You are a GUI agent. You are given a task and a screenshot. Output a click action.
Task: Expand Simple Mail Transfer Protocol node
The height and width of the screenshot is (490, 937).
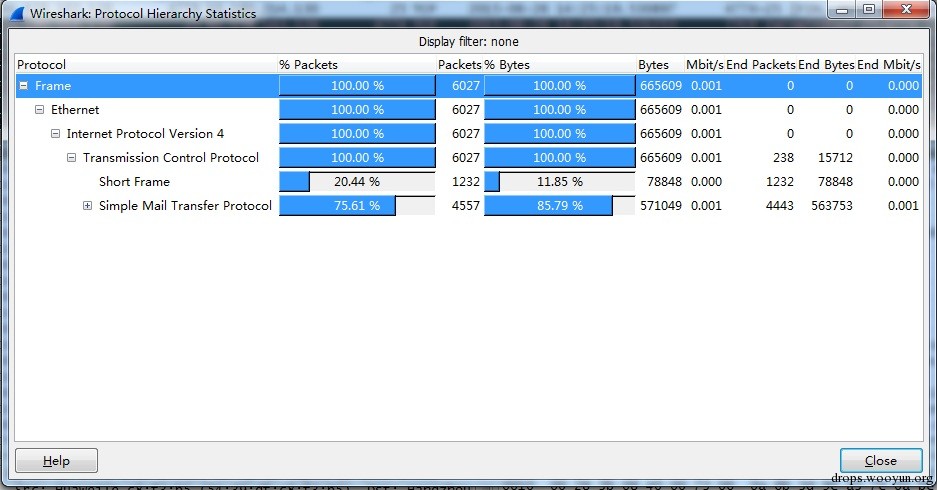(x=88, y=206)
